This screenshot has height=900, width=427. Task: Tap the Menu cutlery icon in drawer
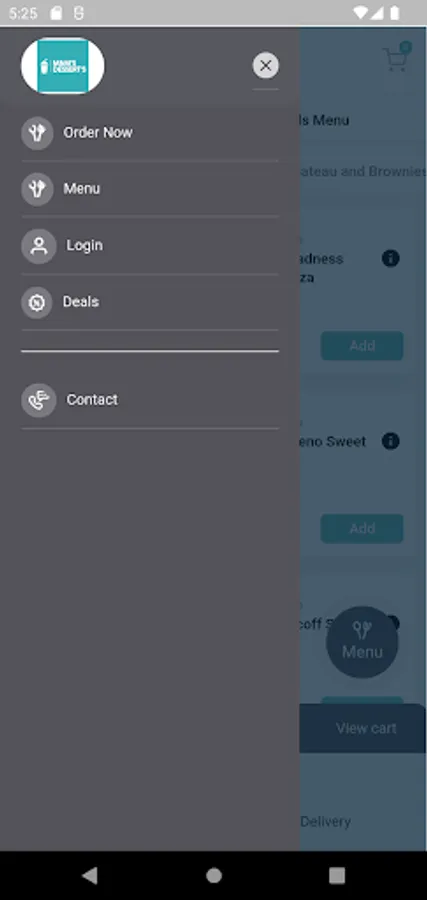[37, 189]
